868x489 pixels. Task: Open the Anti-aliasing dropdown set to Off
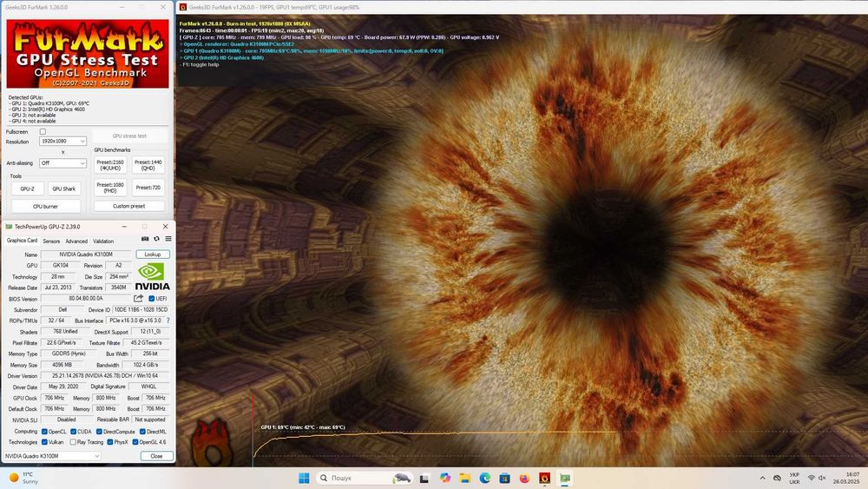coord(62,162)
